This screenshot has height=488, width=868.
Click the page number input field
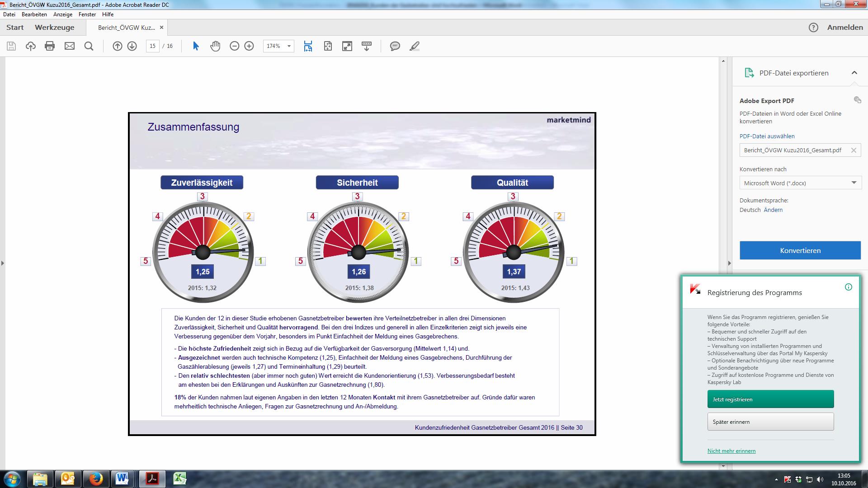tap(152, 46)
